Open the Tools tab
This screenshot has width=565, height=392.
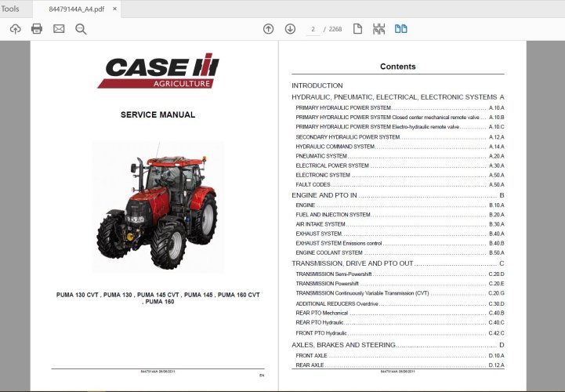tap(10, 9)
